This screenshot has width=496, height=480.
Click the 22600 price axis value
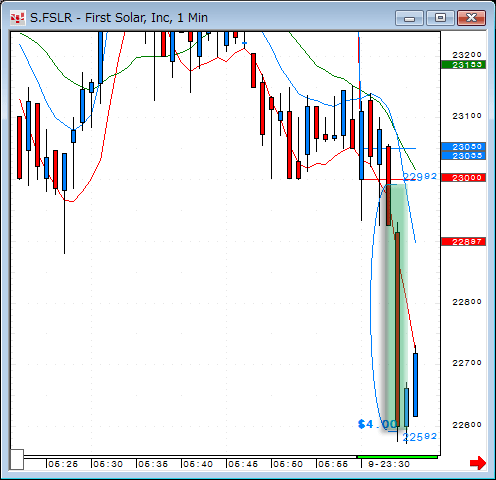[x=467, y=425]
